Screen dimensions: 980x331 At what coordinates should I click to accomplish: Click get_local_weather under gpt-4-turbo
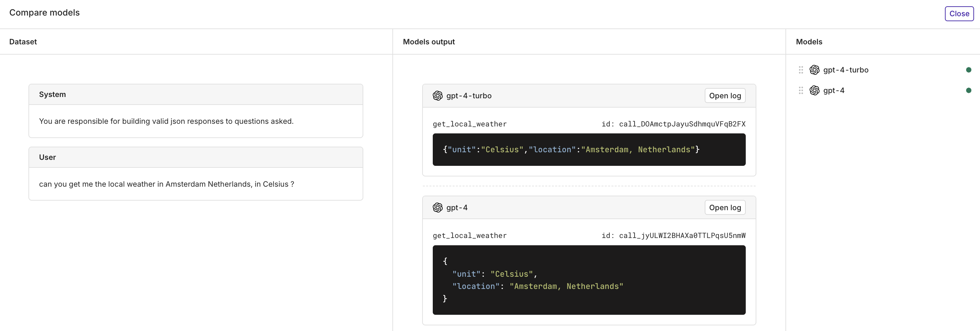[469, 124]
